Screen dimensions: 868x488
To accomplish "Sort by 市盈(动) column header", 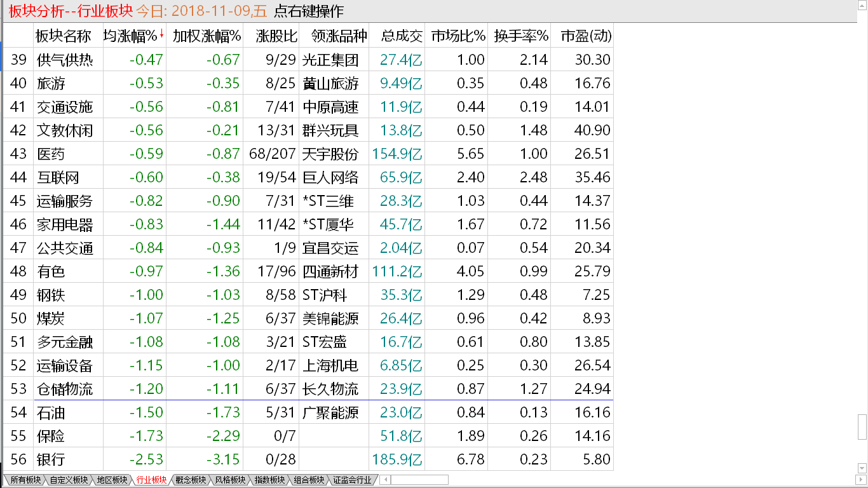I will click(x=586, y=36).
